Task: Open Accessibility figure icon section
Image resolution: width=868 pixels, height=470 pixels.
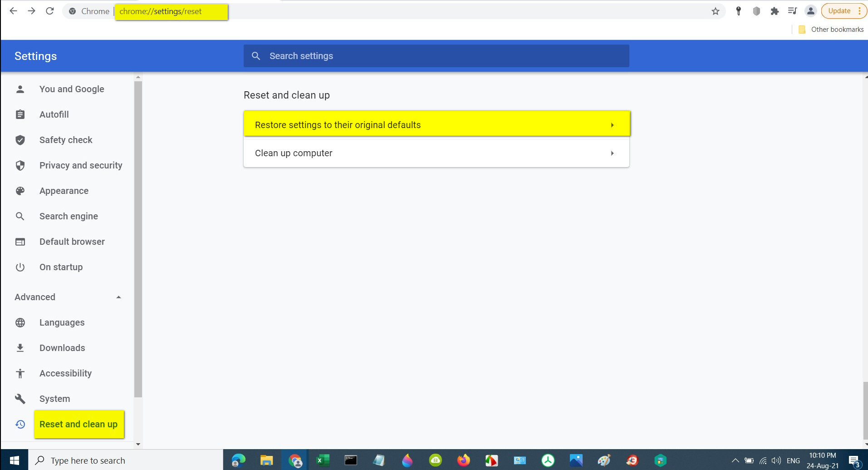Action: click(20, 373)
